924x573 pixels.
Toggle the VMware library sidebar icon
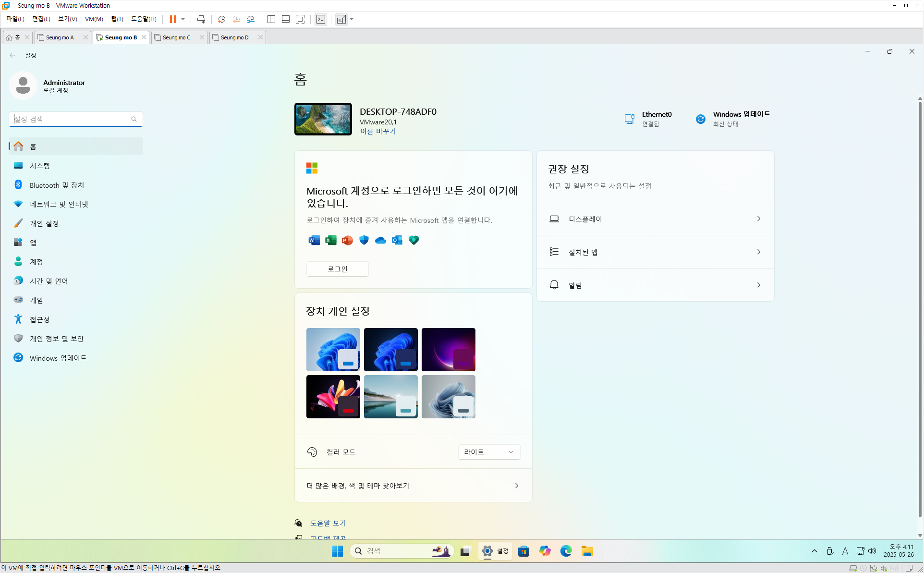271,19
